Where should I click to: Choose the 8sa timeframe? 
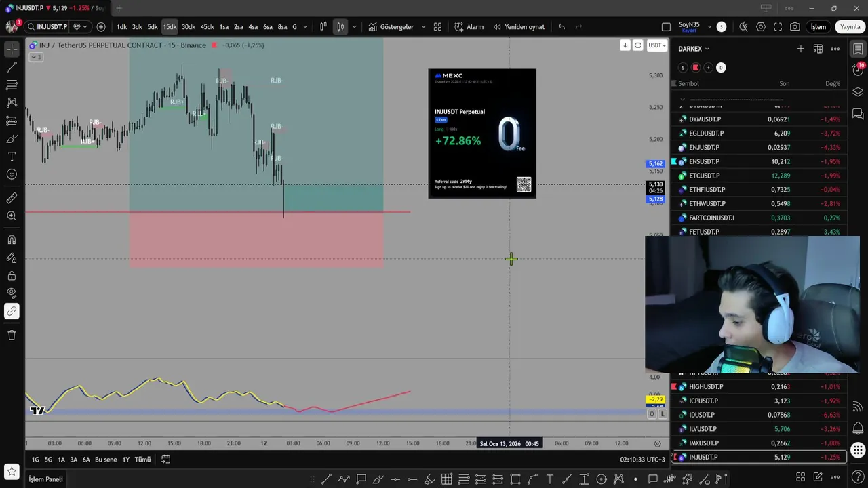pos(282,27)
